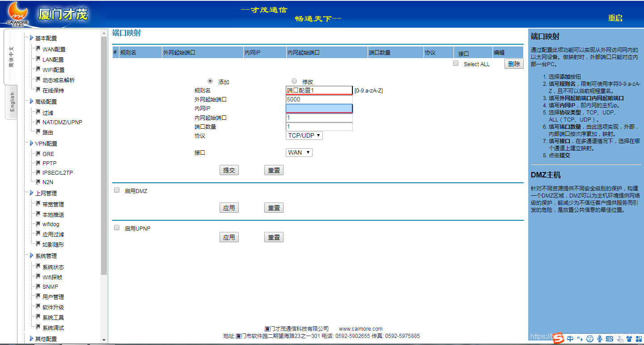This screenshot has width=644, height=345.
Task: Open 系统工具 in the sidebar
Action: 53,317
